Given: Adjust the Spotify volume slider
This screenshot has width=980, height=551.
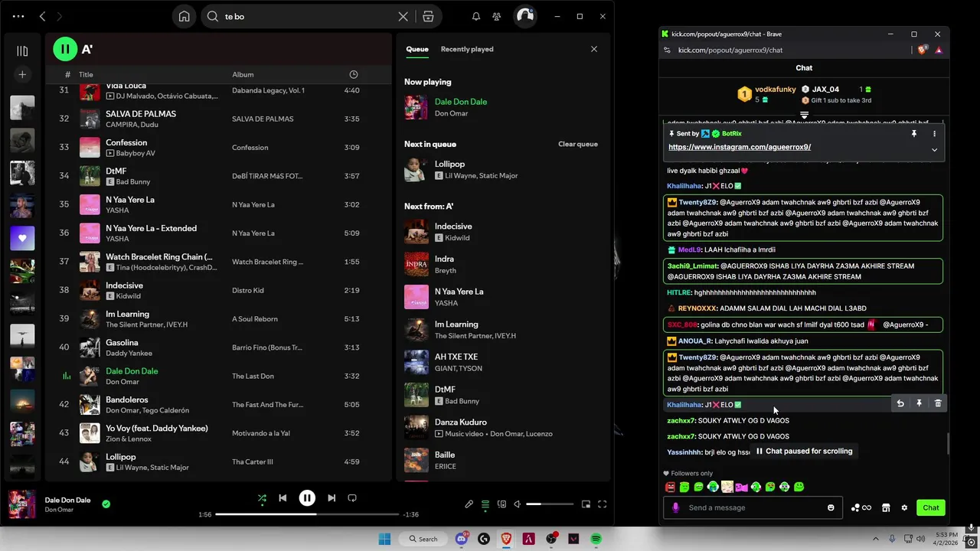Looking at the screenshot, I should click(x=550, y=504).
